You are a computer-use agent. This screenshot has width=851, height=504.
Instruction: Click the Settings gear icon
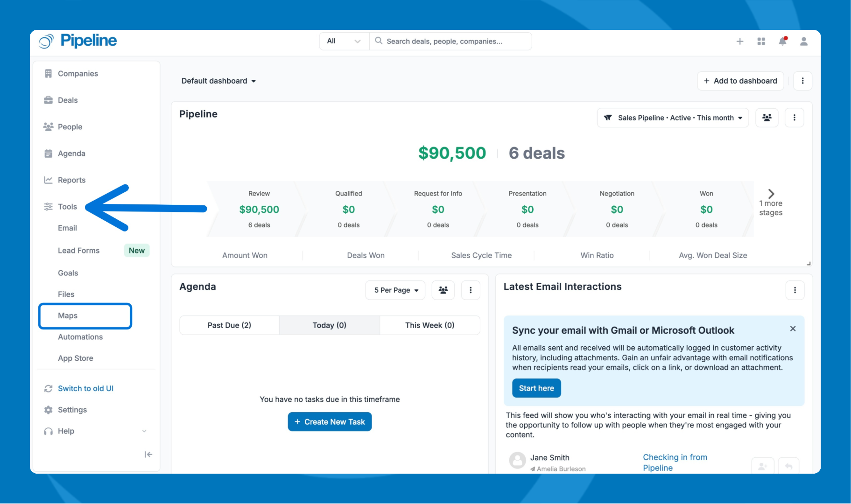pos(48,410)
